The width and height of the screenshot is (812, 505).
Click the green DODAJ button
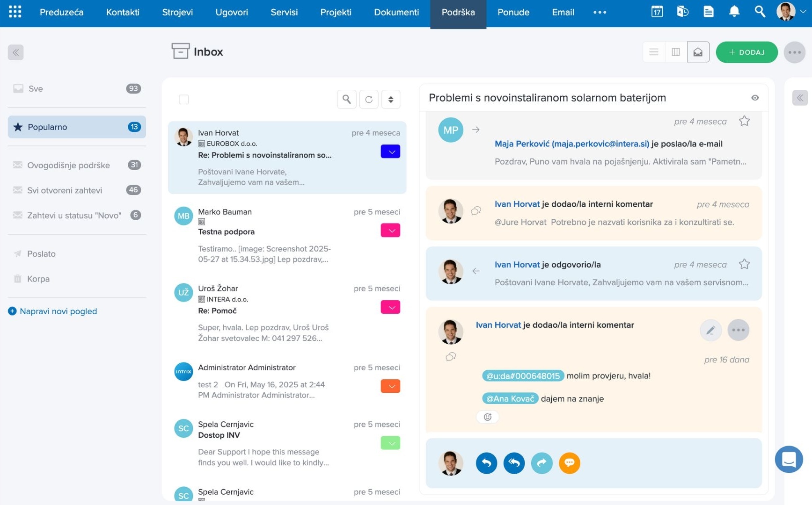click(x=746, y=52)
